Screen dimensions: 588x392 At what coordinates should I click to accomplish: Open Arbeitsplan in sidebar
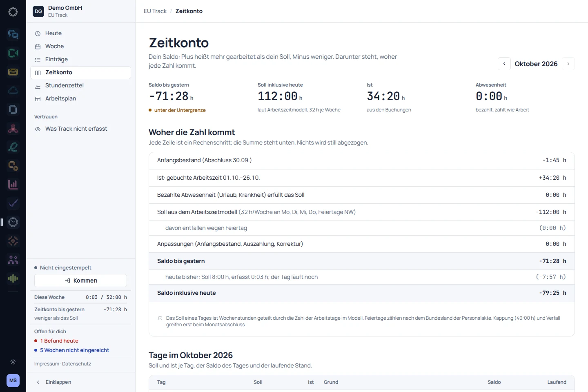tap(81, 99)
